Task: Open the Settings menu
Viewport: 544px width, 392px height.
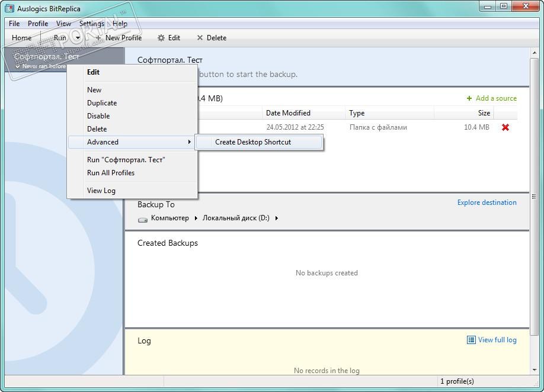Action: pos(92,24)
